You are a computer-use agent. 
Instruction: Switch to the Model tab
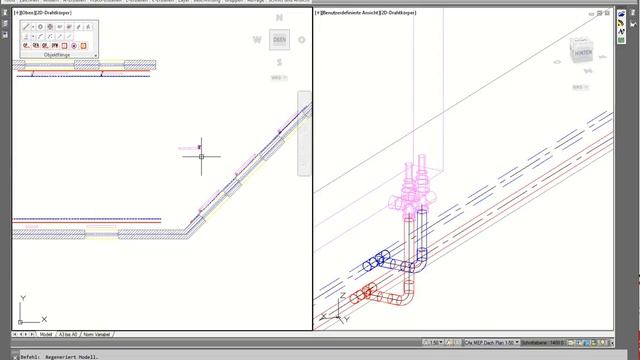click(x=46, y=334)
